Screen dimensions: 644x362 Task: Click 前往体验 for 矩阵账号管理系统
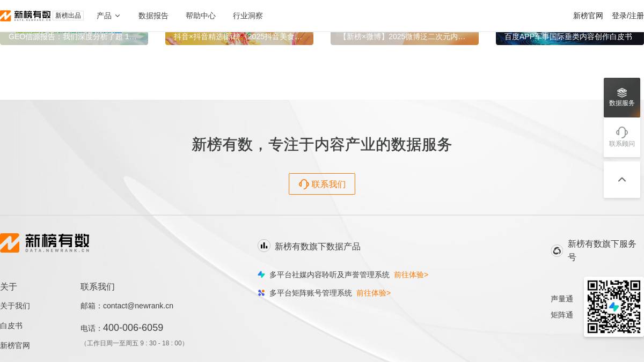pyautogui.click(x=374, y=293)
